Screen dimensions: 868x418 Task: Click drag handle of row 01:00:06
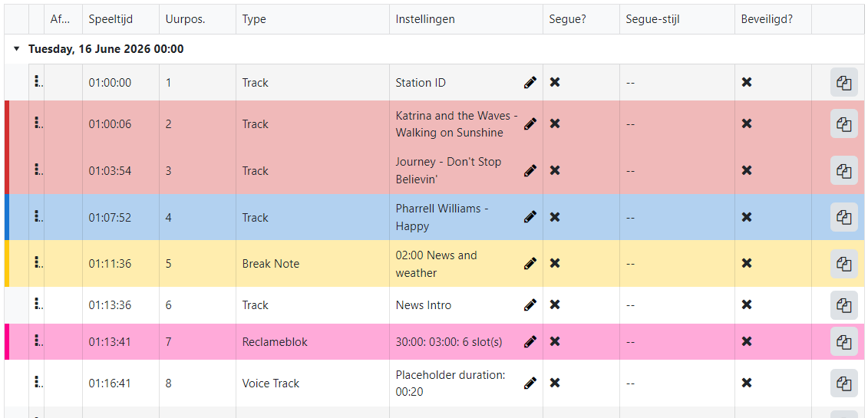[37, 123]
